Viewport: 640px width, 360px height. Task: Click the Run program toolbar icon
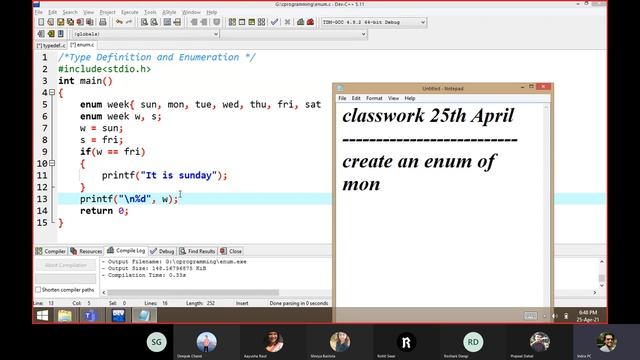coord(242,22)
